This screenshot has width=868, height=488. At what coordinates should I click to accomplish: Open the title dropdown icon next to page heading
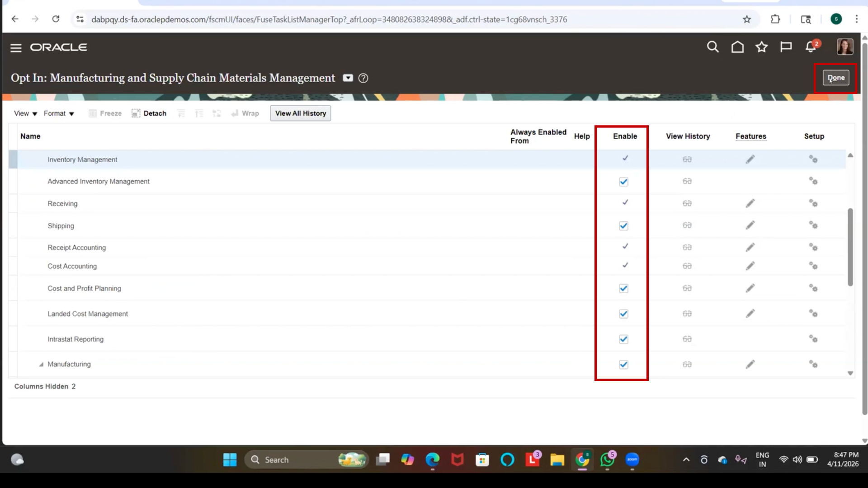point(348,78)
